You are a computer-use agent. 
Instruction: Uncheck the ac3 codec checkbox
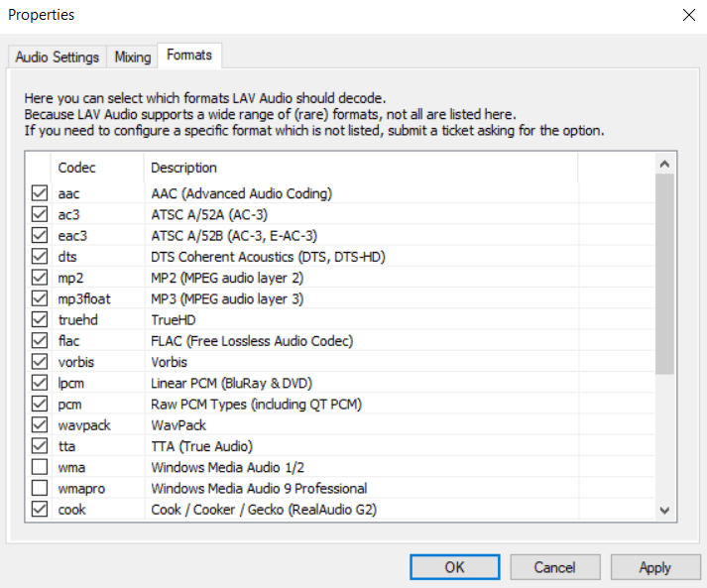tap(40, 214)
